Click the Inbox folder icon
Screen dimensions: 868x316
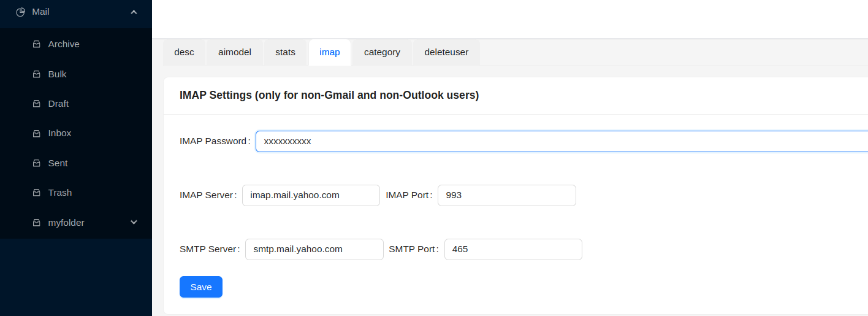(x=36, y=133)
